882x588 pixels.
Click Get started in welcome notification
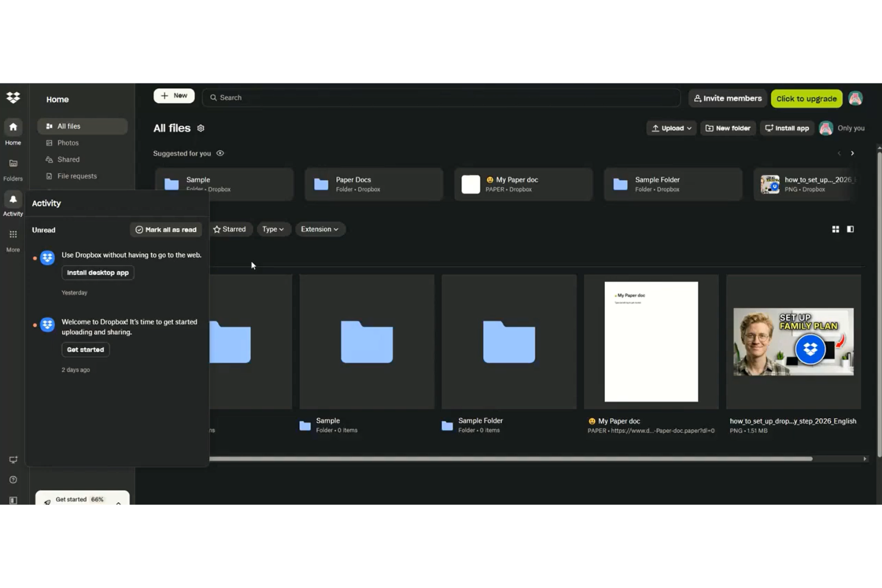click(85, 350)
